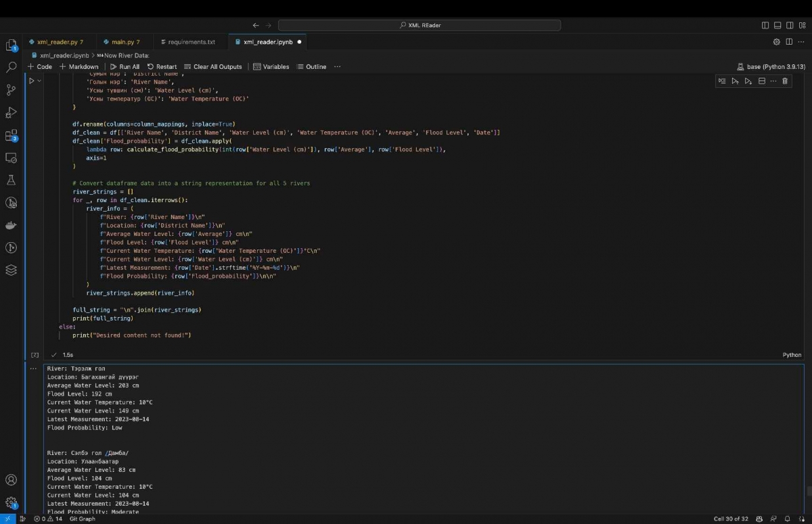Click the Run All button
The height and width of the screenshot is (524, 812).
click(124, 67)
